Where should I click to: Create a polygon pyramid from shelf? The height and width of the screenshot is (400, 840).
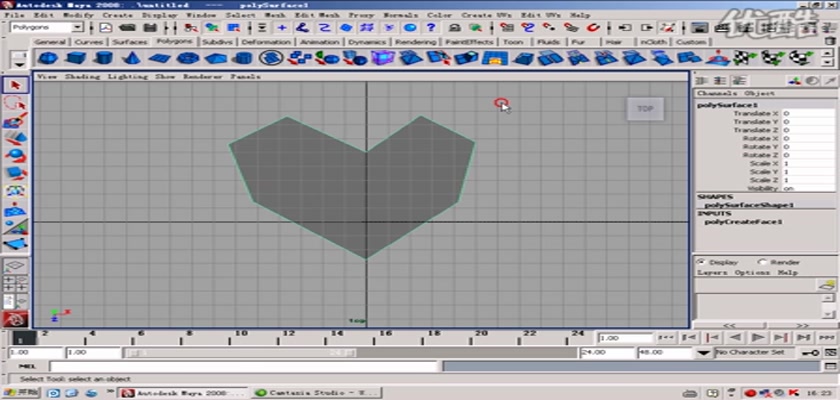pyautogui.click(x=215, y=57)
